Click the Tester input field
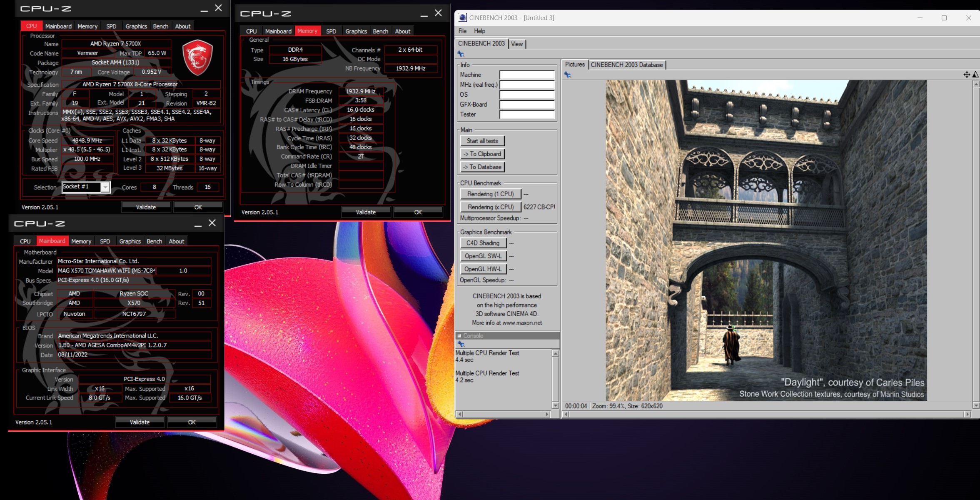The height and width of the screenshot is (500, 980). click(527, 115)
